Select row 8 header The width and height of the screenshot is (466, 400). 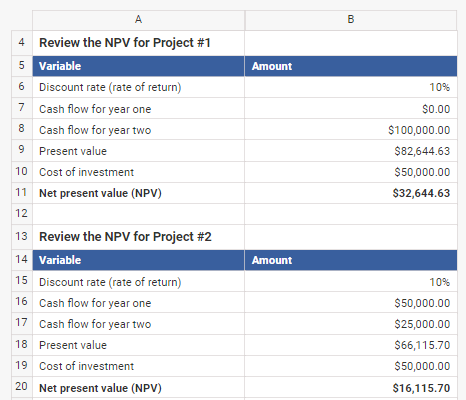point(22,129)
